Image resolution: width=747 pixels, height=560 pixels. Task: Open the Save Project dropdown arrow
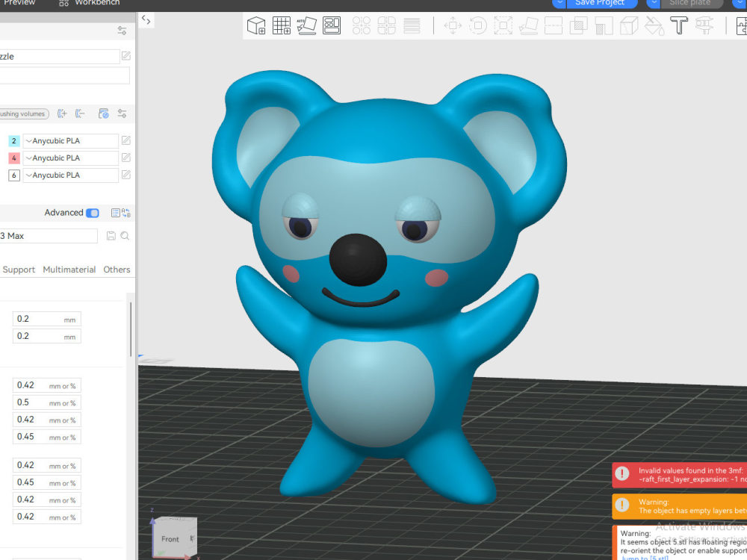(x=559, y=3)
